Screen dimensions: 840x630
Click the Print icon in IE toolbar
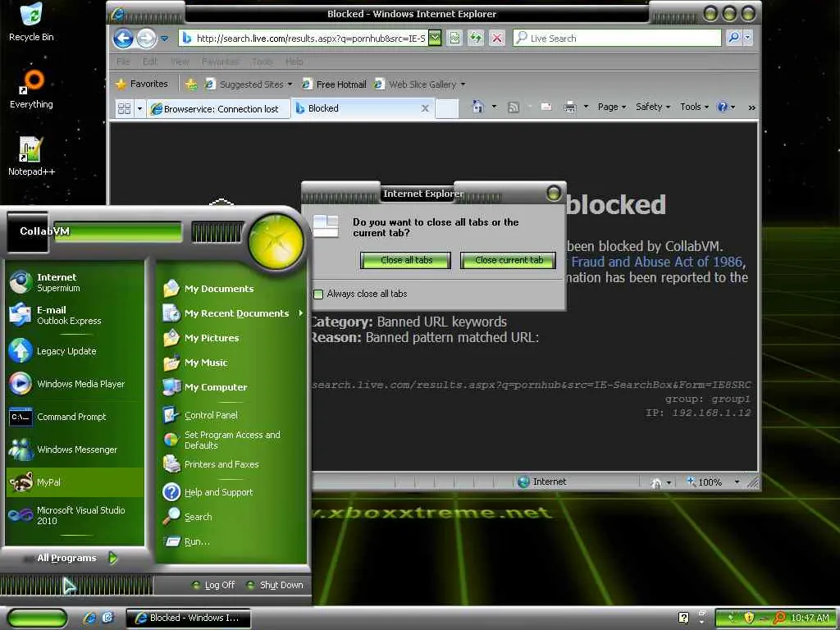coord(570,107)
